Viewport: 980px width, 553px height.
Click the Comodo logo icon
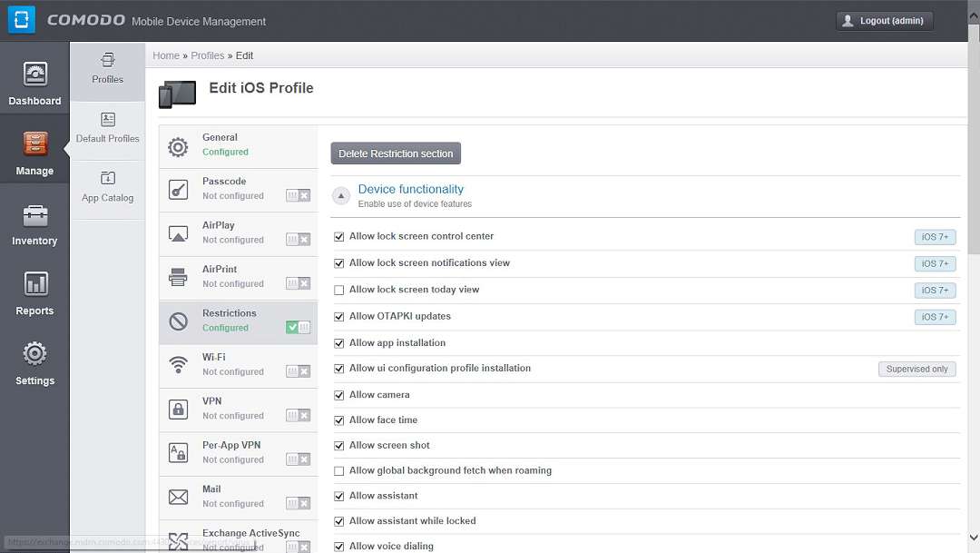click(21, 20)
